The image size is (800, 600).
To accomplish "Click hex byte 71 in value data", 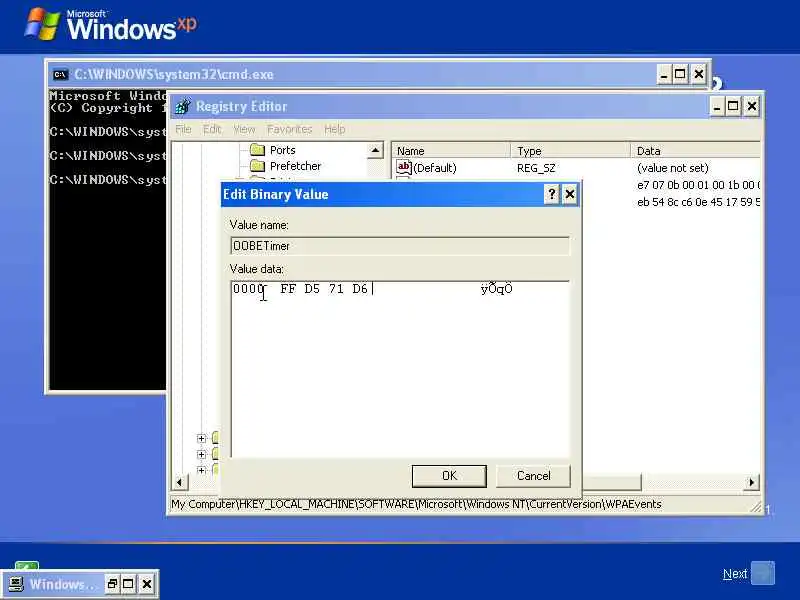I will pyautogui.click(x=336, y=289).
